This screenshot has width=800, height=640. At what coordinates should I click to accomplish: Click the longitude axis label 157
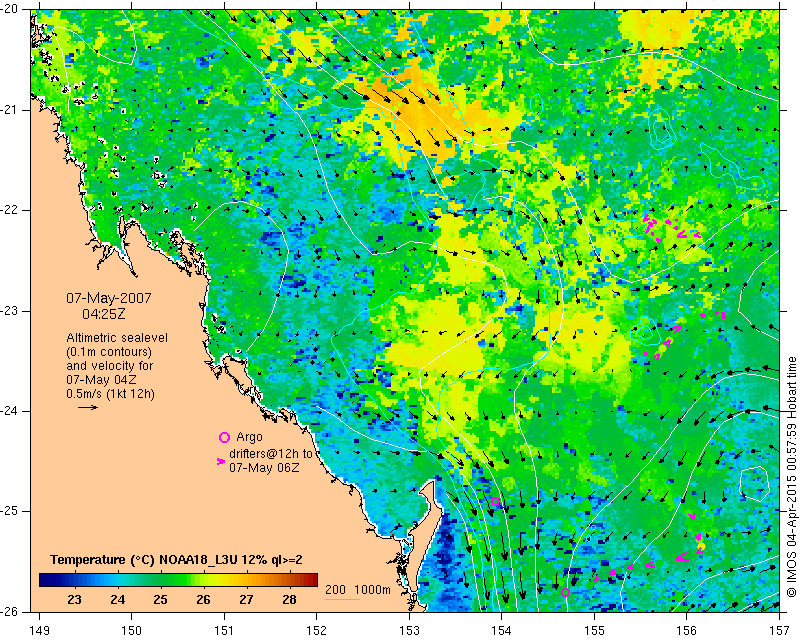[780, 631]
